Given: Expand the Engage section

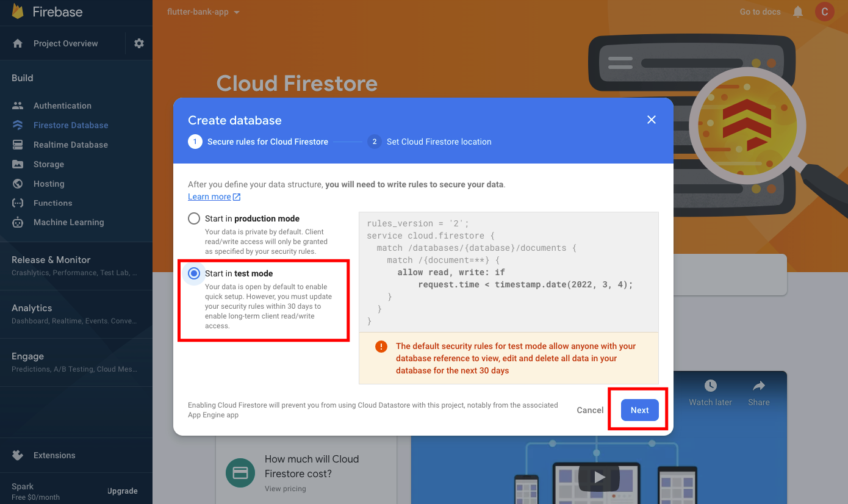Looking at the screenshot, I should [x=76, y=362].
